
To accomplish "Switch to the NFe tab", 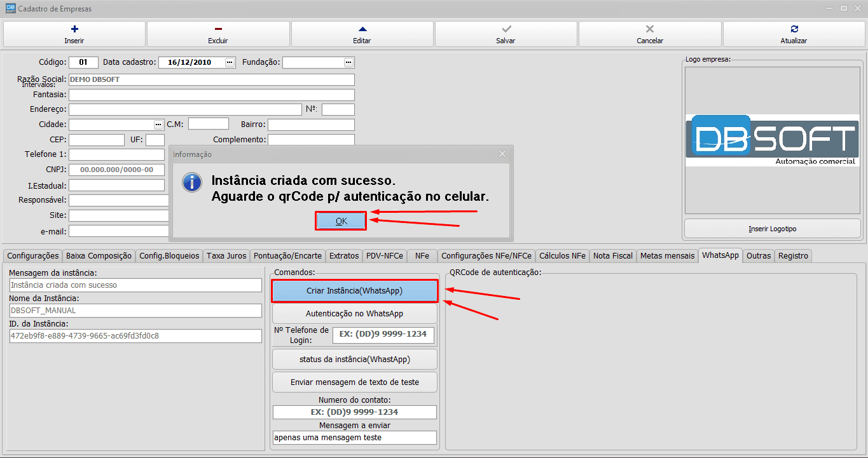I will pyautogui.click(x=421, y=255).
